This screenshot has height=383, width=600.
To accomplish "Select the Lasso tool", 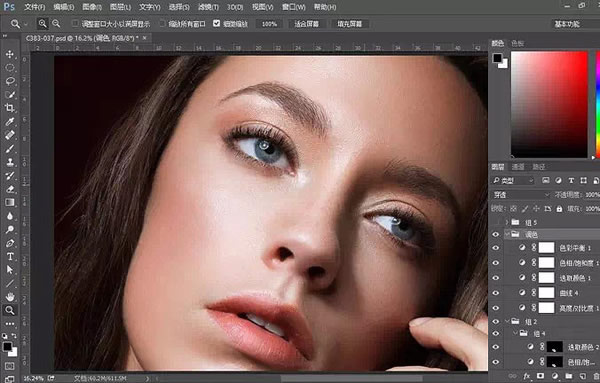I will (10, 81).
